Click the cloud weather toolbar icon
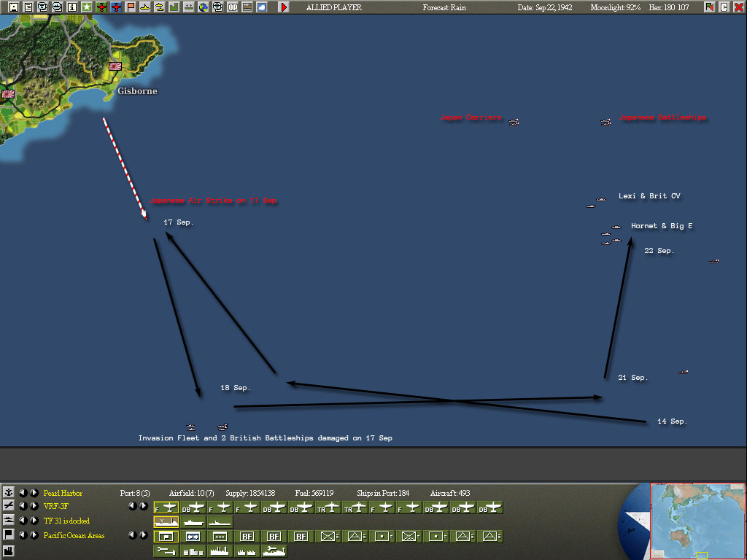 coord(262,7)
